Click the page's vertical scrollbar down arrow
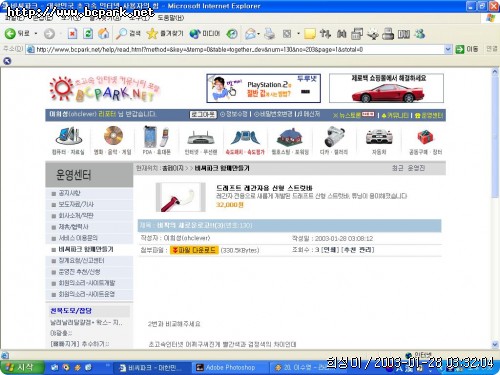Screen dimensions: 500x375 click(495, 344)
